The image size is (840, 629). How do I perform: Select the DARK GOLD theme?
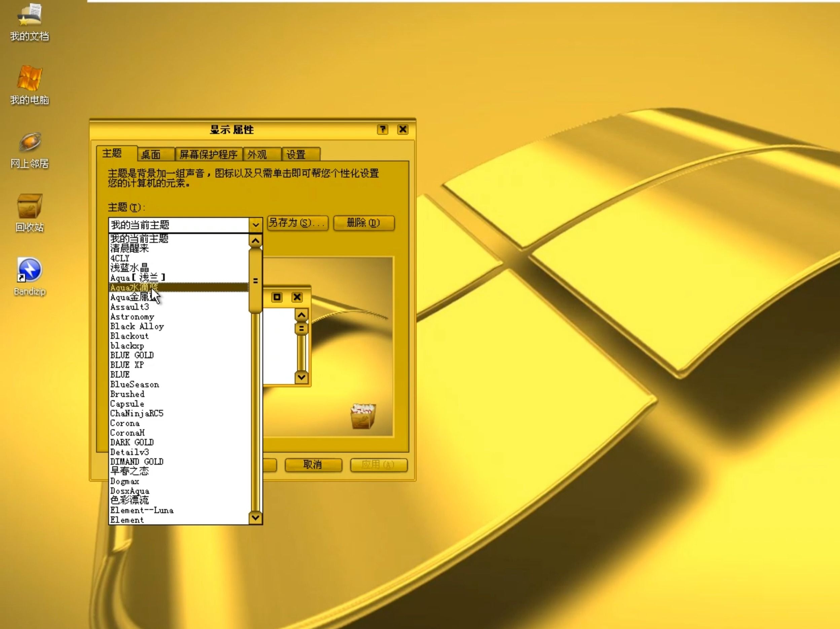[179, 442]
